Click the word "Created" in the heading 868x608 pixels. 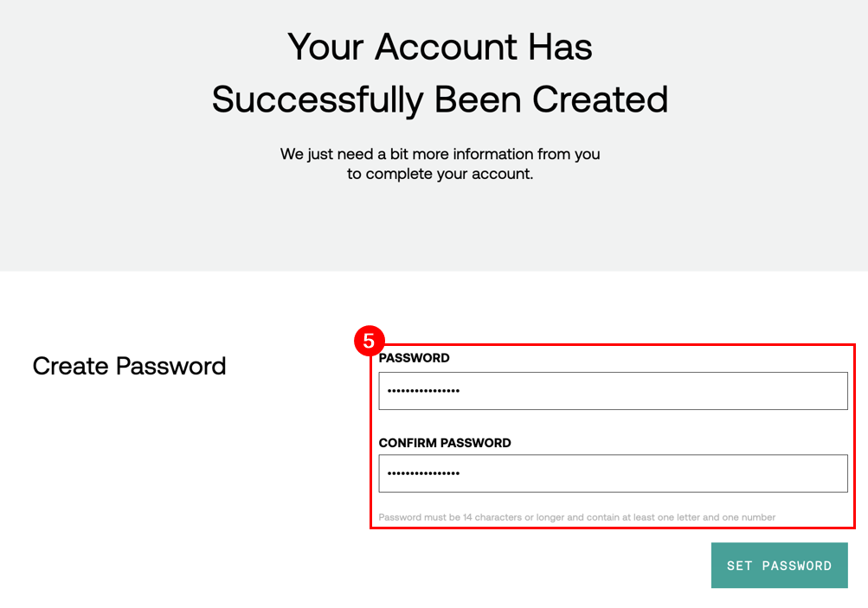pos(600,99)
